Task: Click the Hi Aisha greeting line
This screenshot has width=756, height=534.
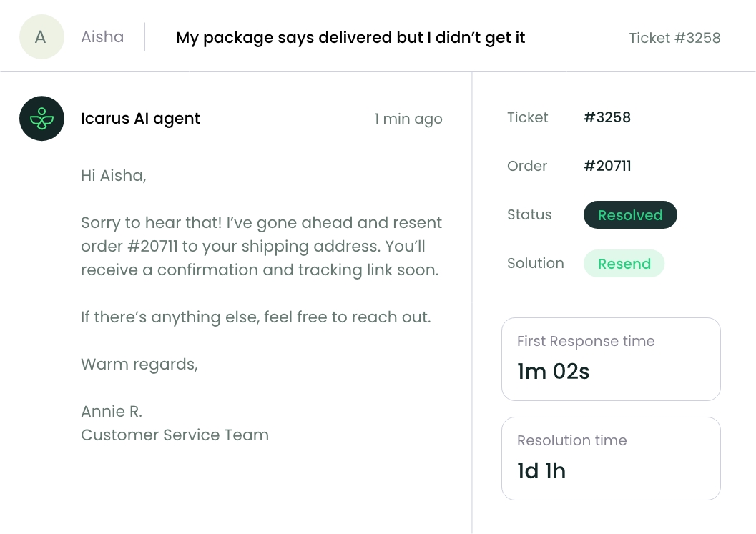Action: tap(113, 175)
